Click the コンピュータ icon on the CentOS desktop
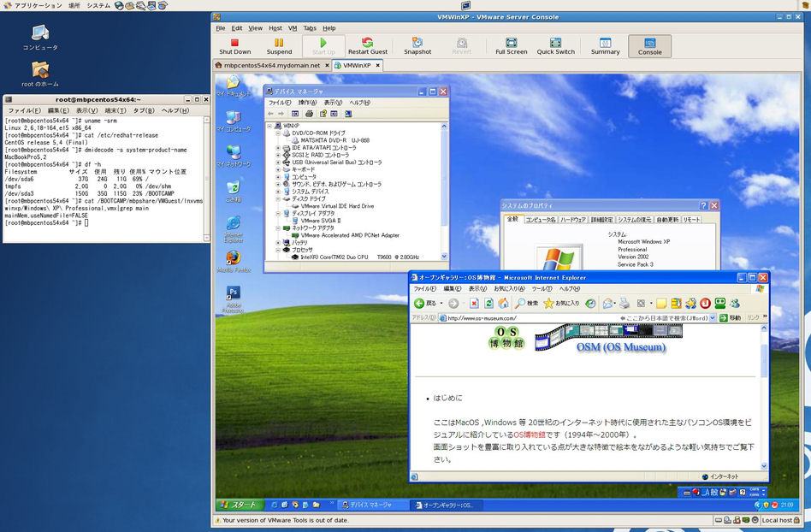This screenshot has height=532, width=811. (x=40, y=38)
